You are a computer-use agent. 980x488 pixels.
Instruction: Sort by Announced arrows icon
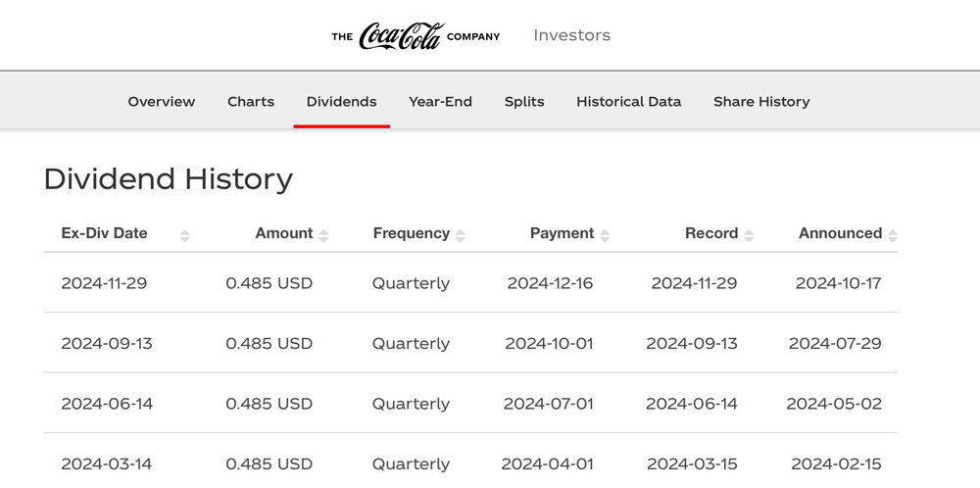[893, 235]
